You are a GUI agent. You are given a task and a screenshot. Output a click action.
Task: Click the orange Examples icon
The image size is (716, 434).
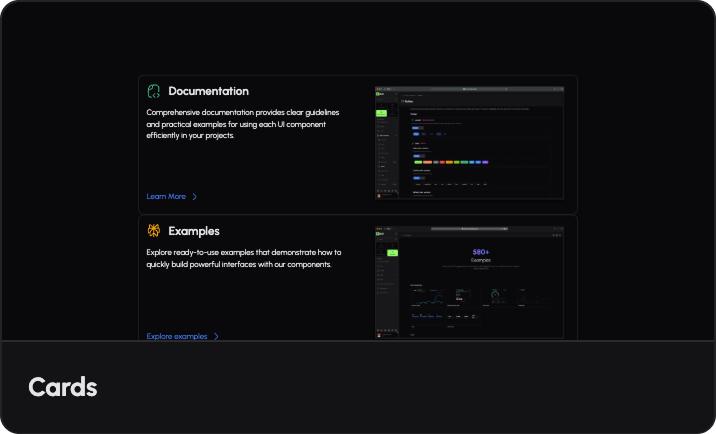tap(154, 231)
